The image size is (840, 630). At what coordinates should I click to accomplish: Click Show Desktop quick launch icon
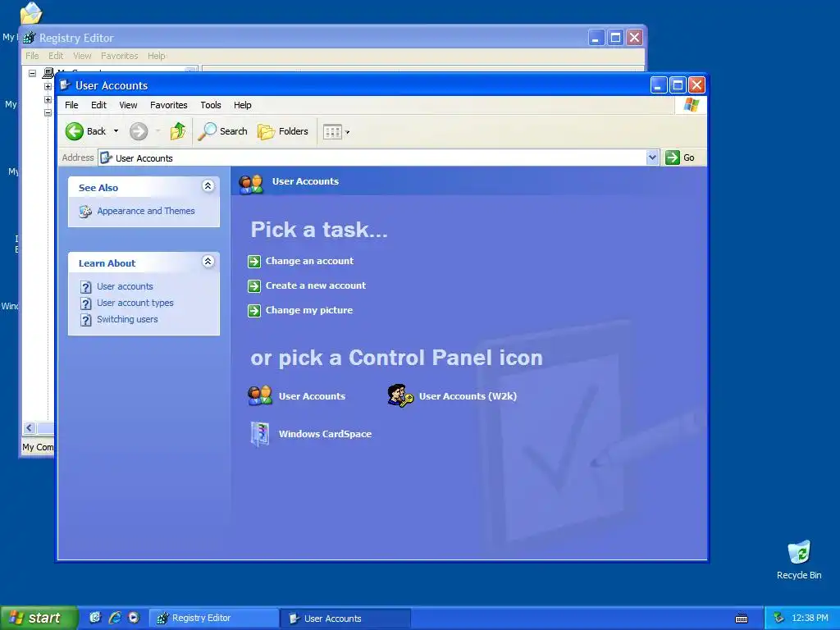point(95,618)
